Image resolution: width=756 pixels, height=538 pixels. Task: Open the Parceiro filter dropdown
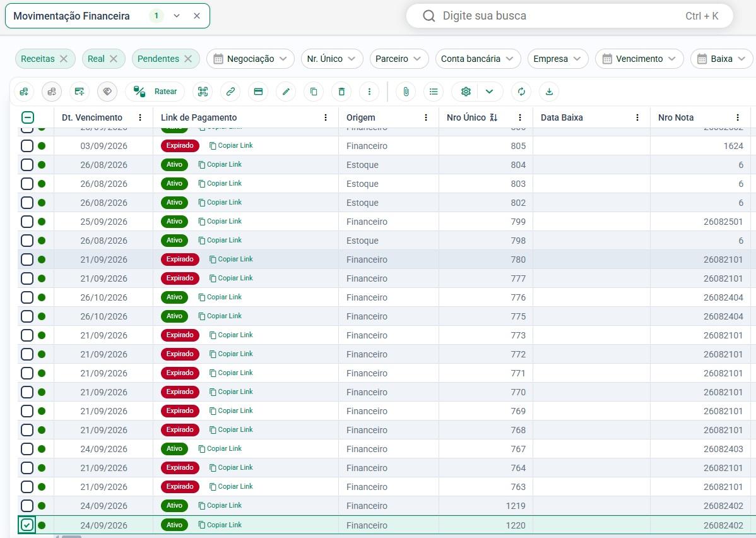pyautogui.click(x=399, y=59)
